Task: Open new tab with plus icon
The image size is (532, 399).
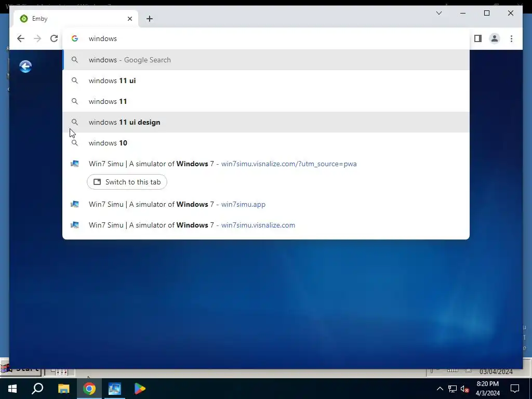Action: click(150, 19)
